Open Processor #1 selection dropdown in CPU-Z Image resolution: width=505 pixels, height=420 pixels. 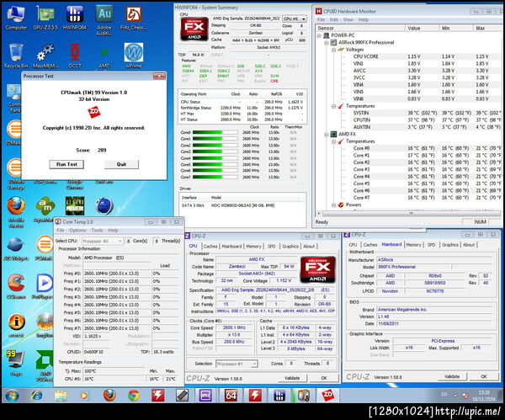point(237,364)
